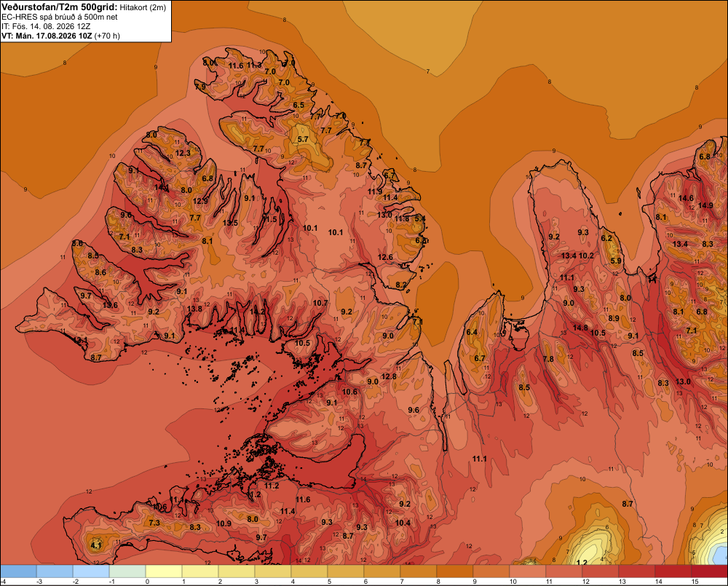Select the 6.4 temperature value
Screen dimensions: 728x586
[472, 332]
